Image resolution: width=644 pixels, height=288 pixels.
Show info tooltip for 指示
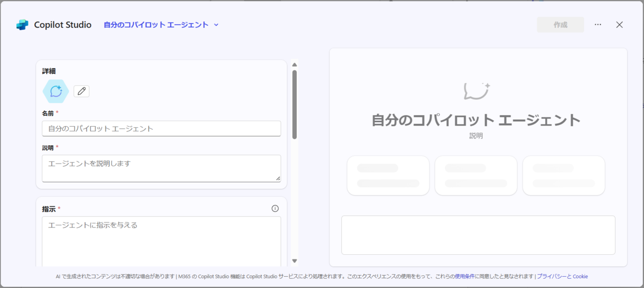pyautogui.click(x=275, y=209)
